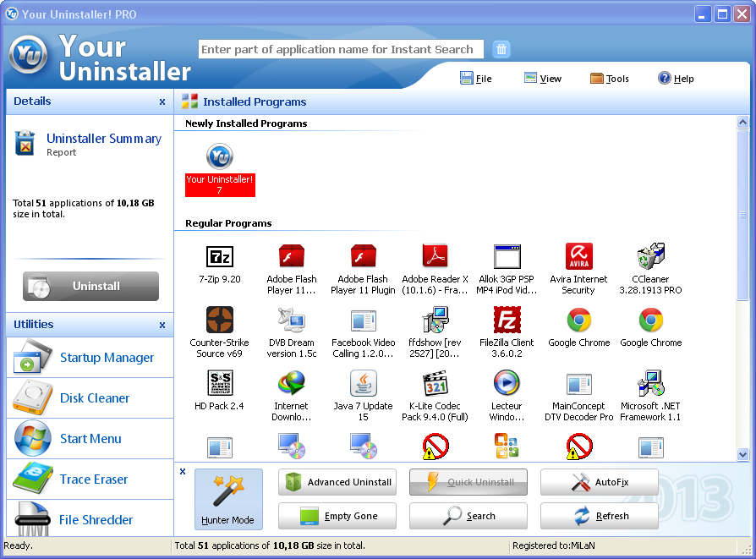Click the Uninstall button in Details
Viewport: 756px width, 559px height.
90,286
